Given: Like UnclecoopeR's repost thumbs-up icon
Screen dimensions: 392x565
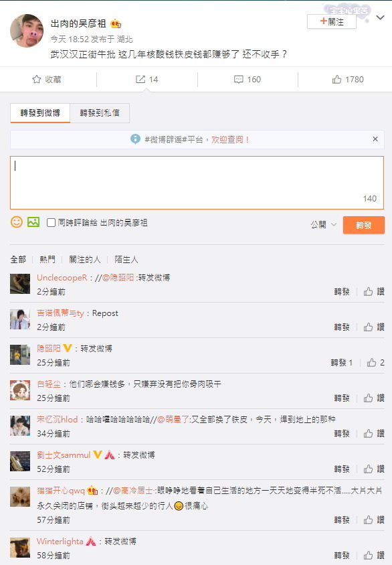Looking at the screenshot, I should tap(368, 291).
